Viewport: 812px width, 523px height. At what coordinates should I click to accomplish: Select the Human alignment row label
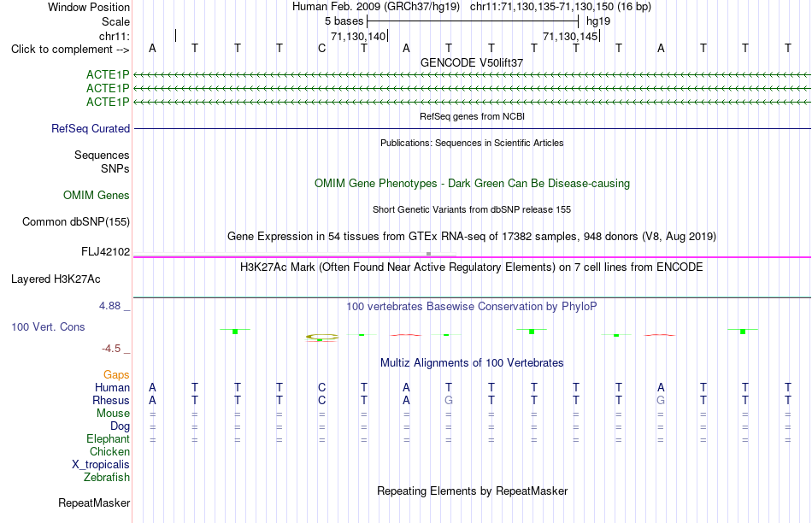(x=112, y=387)
